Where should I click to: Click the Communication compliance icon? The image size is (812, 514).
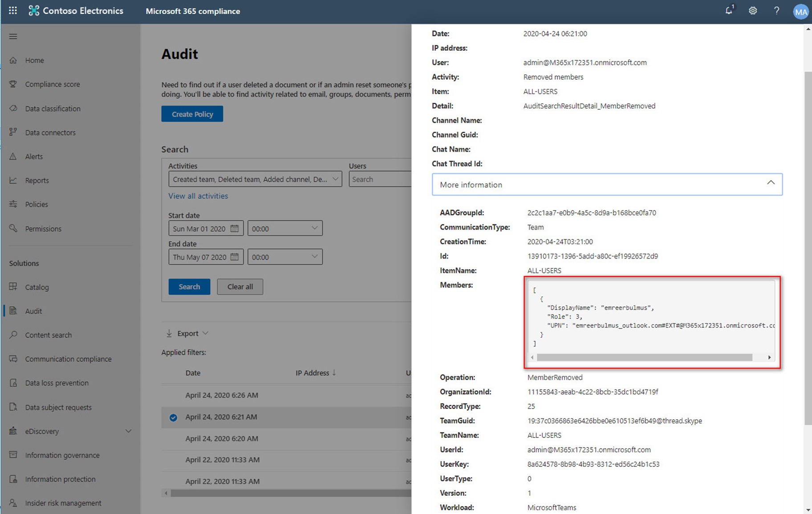(13, 359)
